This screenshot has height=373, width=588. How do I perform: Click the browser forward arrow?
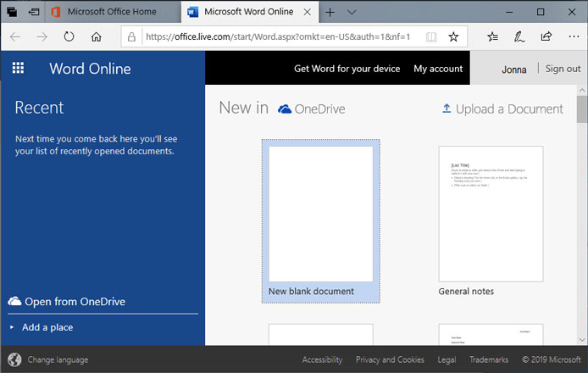point(42,36)
